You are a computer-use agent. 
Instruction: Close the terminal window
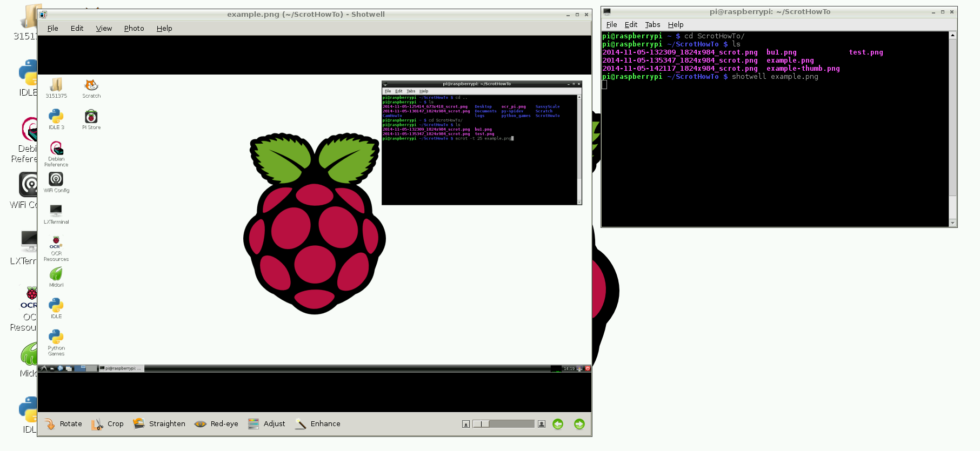click(952, 12)
